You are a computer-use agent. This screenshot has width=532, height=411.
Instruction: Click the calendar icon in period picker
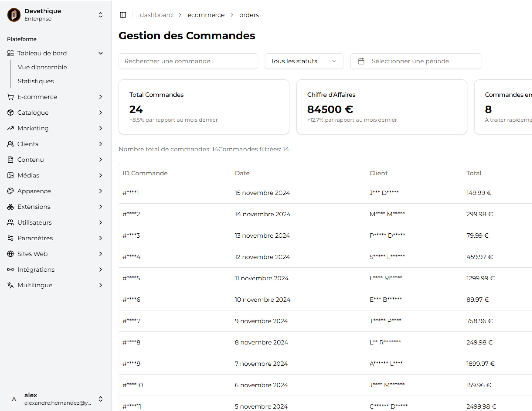tap(361, 61)
